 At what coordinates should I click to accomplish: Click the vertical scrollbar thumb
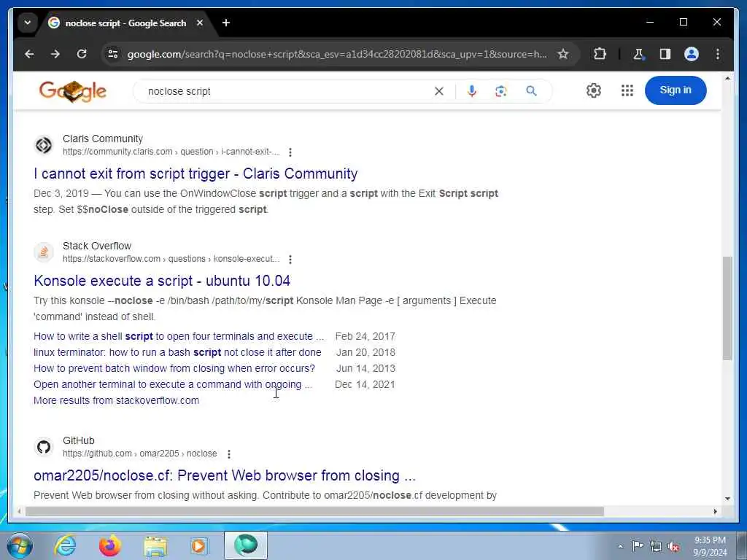[727, 308]
